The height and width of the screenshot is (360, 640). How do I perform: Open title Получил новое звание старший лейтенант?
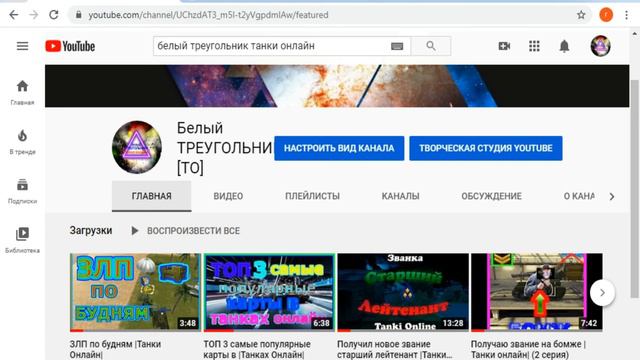coord(394,349)
